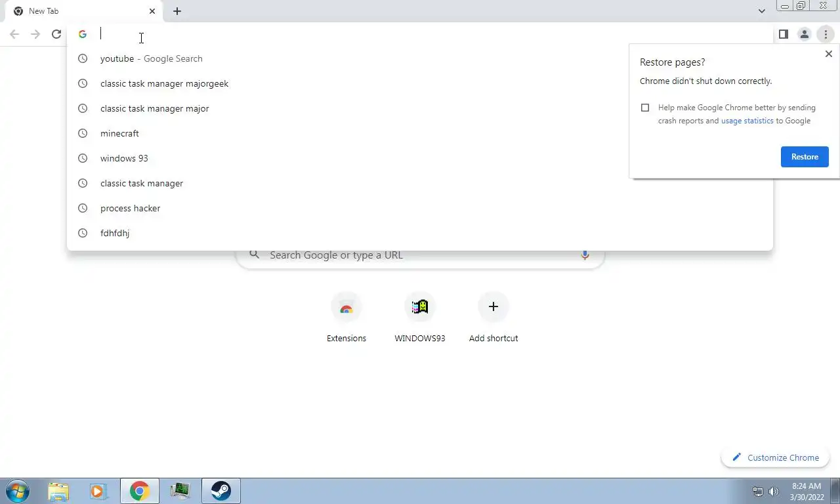Click the network tray icon
Image resolution: width=840 pixels, height=504 pixels.
tap(758, 492)
